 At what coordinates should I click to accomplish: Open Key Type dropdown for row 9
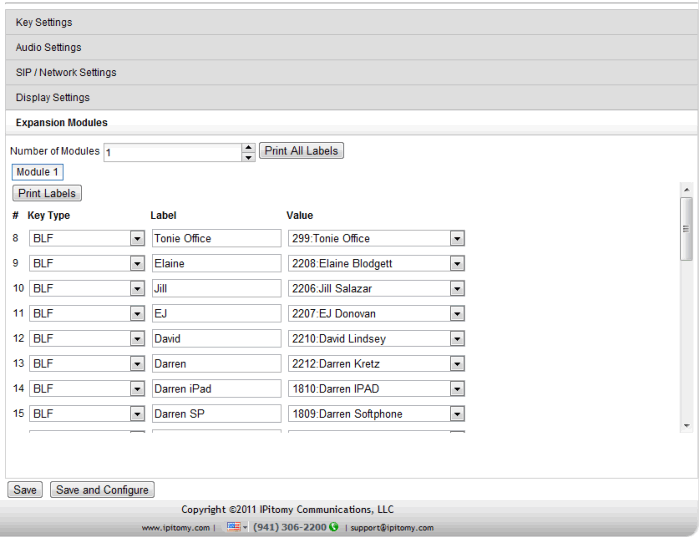pyautogui.click(x=87, y=263)
